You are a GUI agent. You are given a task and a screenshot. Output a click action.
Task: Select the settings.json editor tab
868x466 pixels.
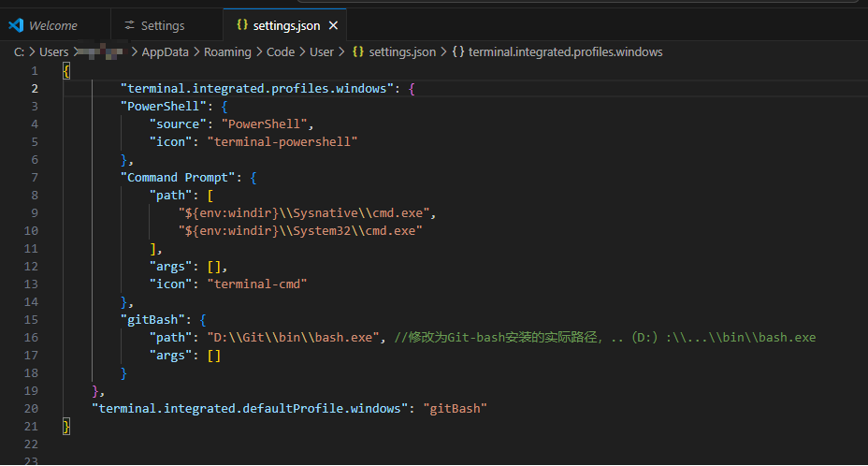coord(285,25)
